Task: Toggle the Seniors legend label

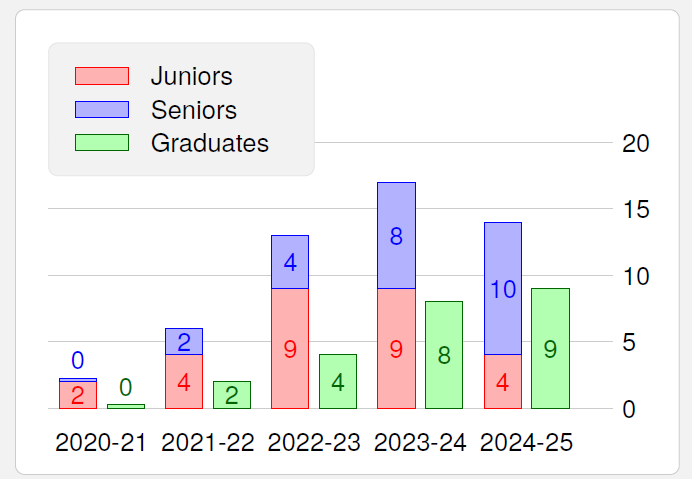Action: [193, 109]
